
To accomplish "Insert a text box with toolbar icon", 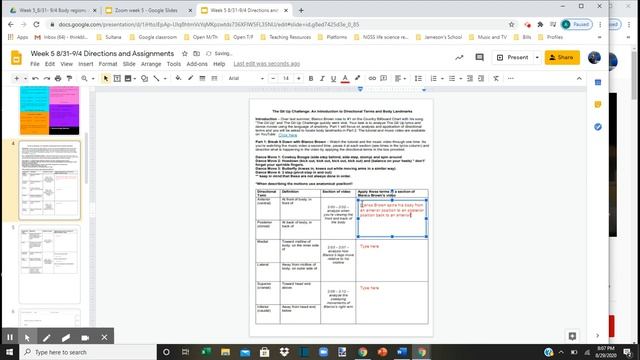I will coord(117,78).
